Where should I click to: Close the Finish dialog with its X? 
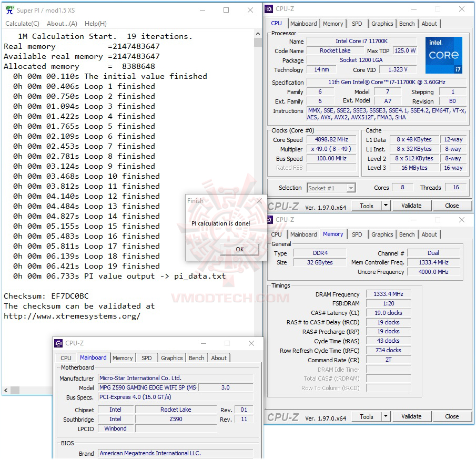pyautogui.click(x=259, y=201)
